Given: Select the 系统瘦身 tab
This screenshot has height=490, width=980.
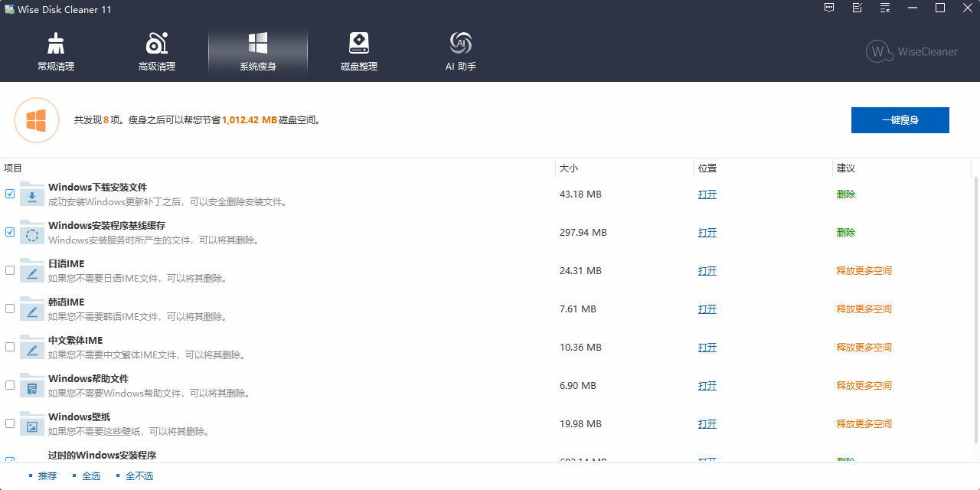Looking at the screenshot, I should coord(258,52).
